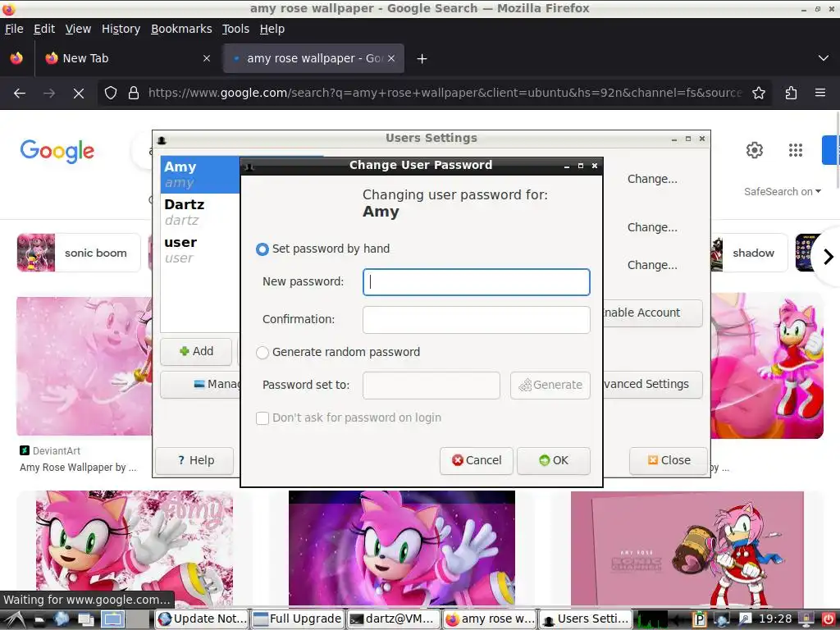Select 'Generate random password' radio button
Screen dimensions: 840x630
pos(262,353)
